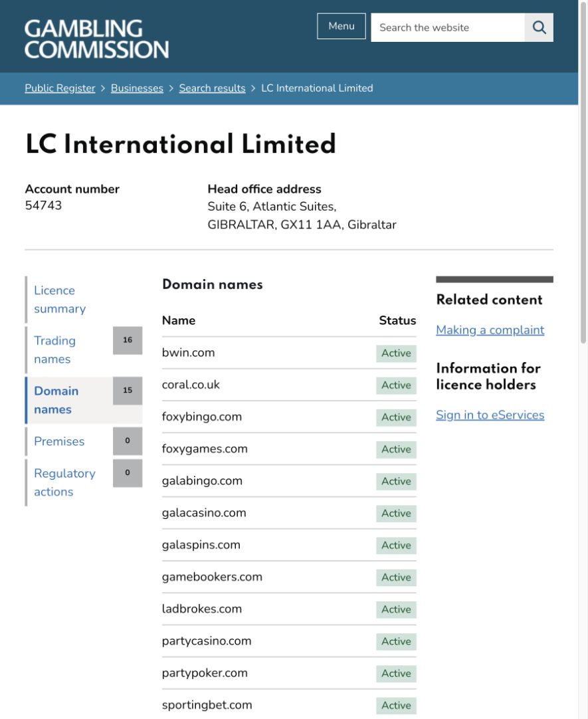Click the search magnifier icon button
This screenshot has height=719, width=588.
click(x=539, y=27)
